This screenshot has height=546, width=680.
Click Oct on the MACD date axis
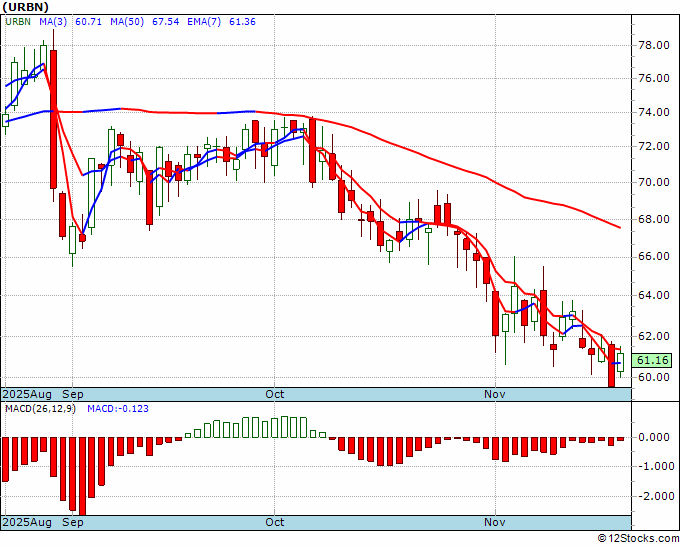275,522
